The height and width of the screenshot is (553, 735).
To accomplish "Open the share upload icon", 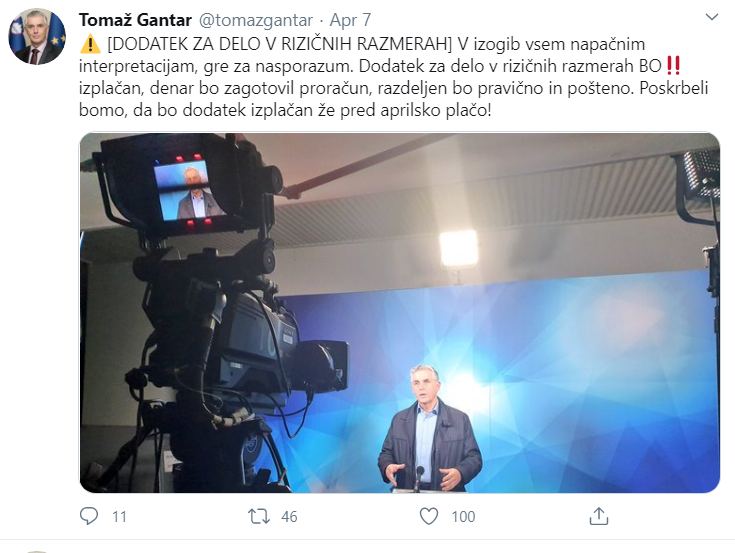I will [599, 516].
